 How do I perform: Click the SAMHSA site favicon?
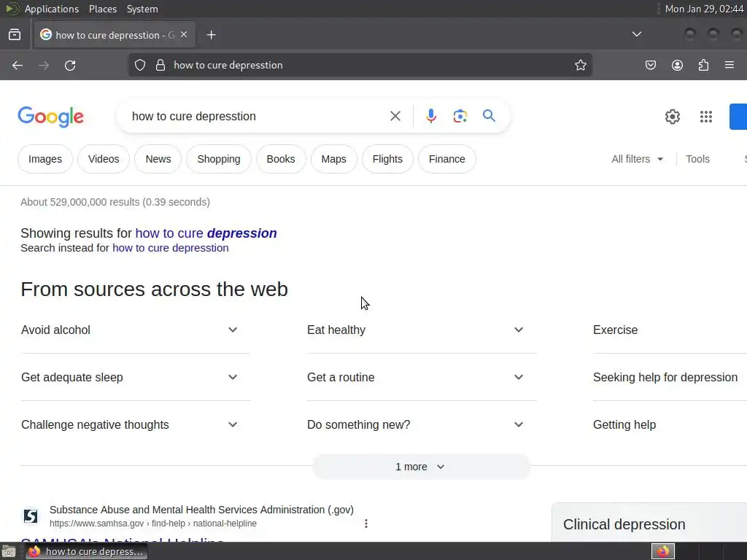coord(31,516)
